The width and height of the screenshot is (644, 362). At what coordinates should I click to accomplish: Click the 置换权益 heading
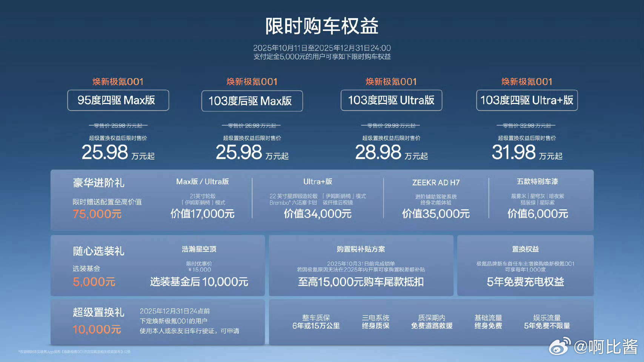click(x=526, y=249)
